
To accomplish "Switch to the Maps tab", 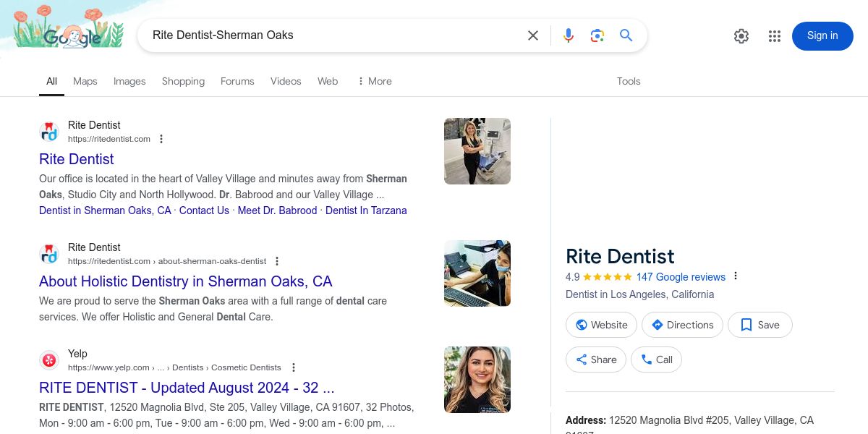I will tap(85, 81).
